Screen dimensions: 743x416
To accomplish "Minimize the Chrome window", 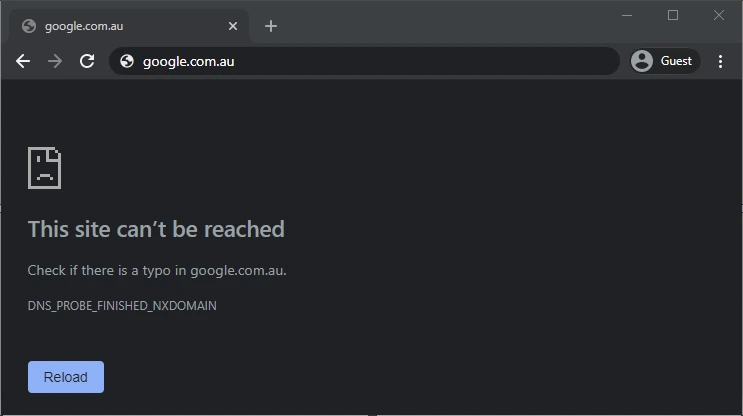I will click(627, 15).
